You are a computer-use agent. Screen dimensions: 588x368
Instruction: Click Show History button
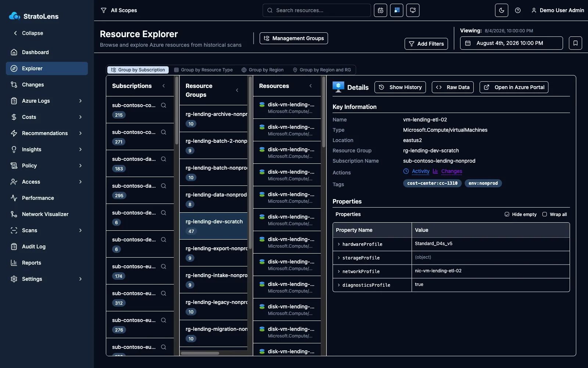point(400,87)
